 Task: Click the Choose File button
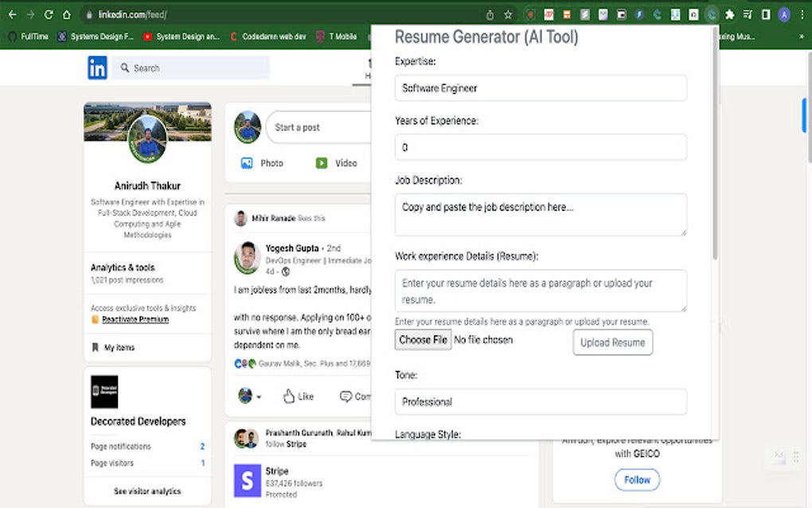coord(423,340)
